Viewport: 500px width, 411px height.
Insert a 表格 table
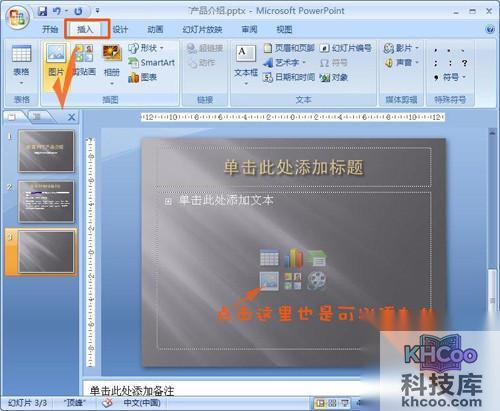pos(21,63)
